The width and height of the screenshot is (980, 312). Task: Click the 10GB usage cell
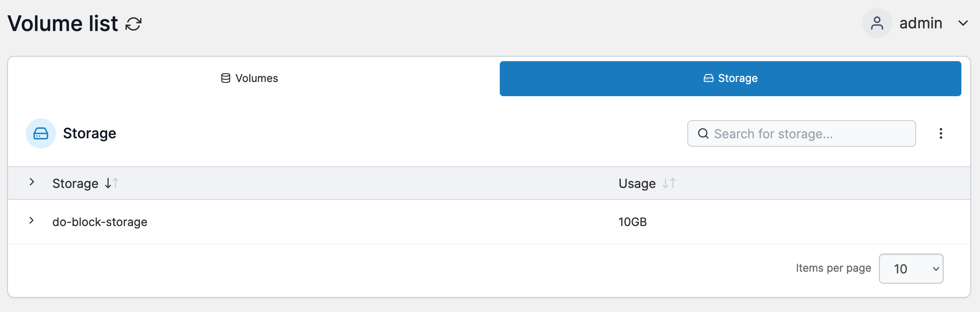[x=632, y=222]
